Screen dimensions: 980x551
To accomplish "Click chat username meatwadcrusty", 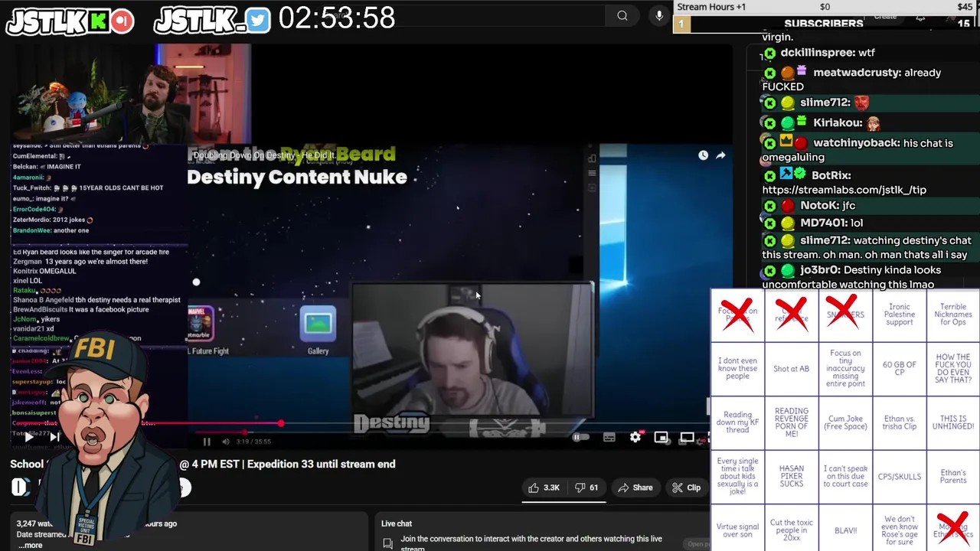I will 856,73.
